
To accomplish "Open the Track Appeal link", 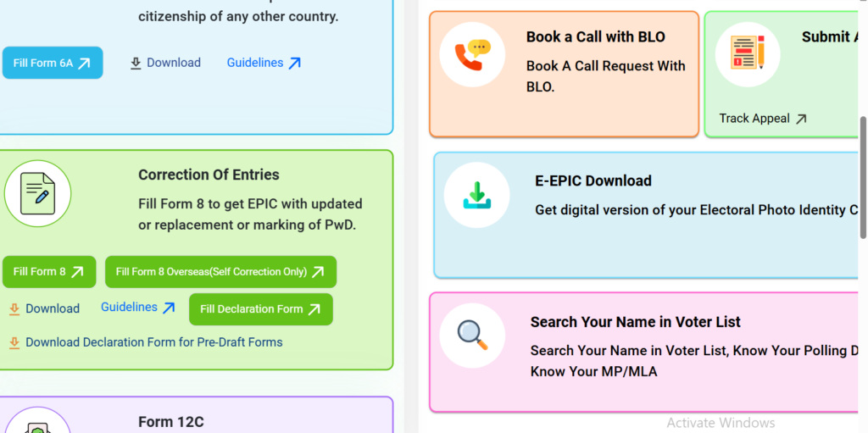I will pos(754,119).
